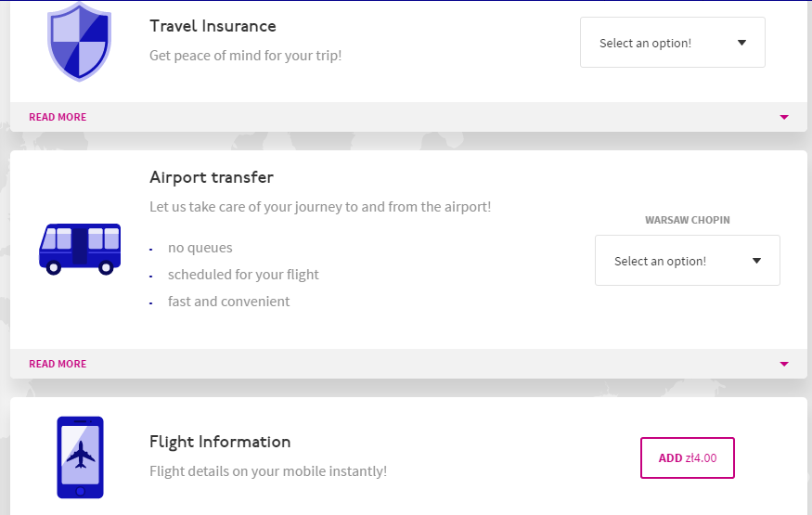The width and height of the screenshot is (812, 515).
Task: Click "scheduled for your flight" bullet text
Action: 243,275
